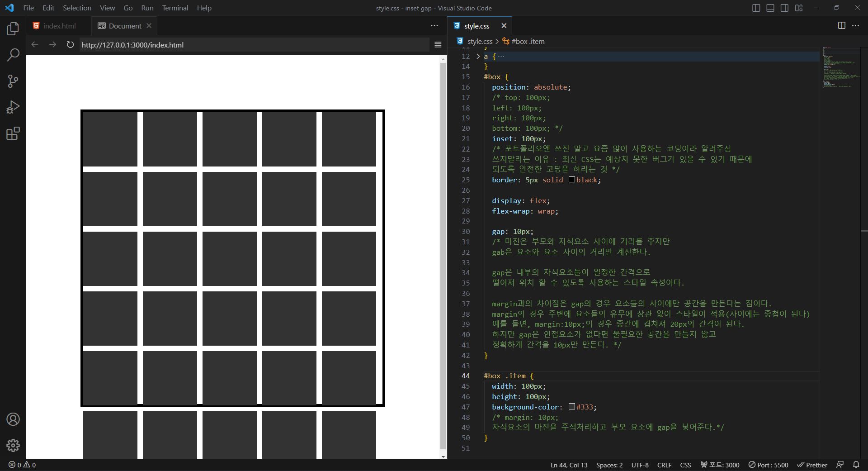868x471 pixels.
Task: Click style.css in the breadcrumb
Action: tap(480, 41)
